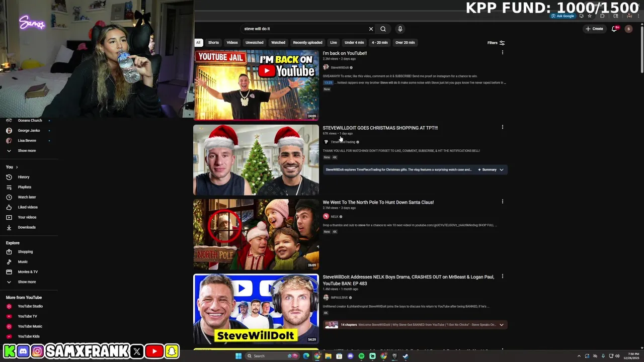Show hidden system tray icons
Viewport: 644px width, 362px height.
(x=579, y=356)
